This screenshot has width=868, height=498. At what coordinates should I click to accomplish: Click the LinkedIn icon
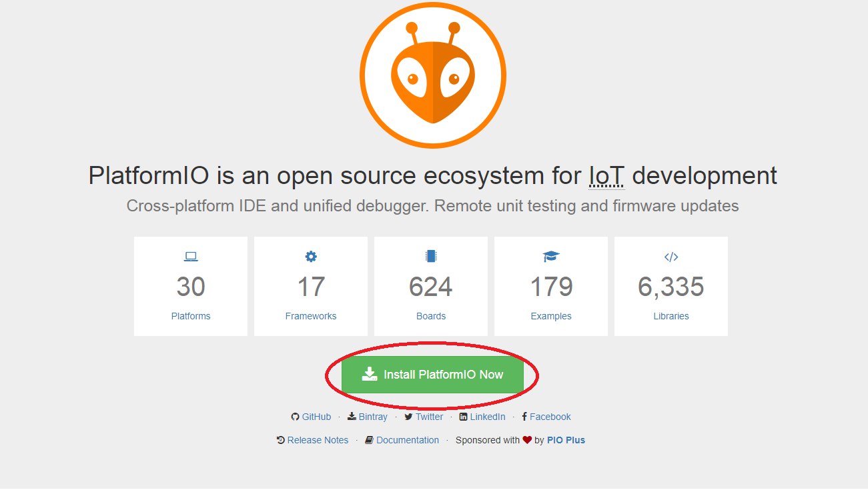pyautogui.click(x=463, y=417)
